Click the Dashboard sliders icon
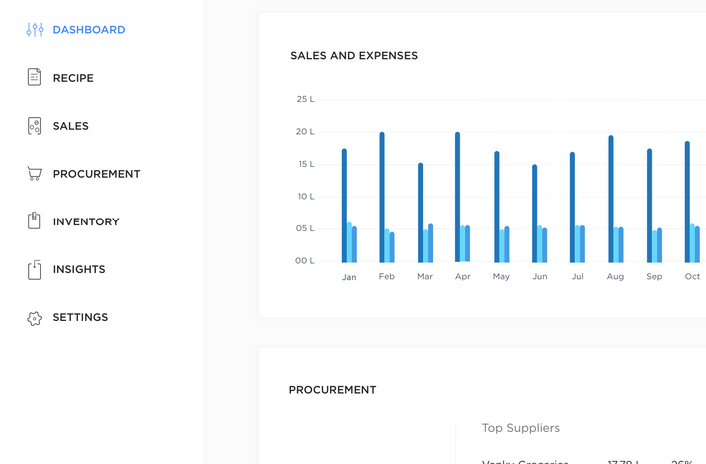This screenshot has height=464, width=706. [x=35, y=30]
